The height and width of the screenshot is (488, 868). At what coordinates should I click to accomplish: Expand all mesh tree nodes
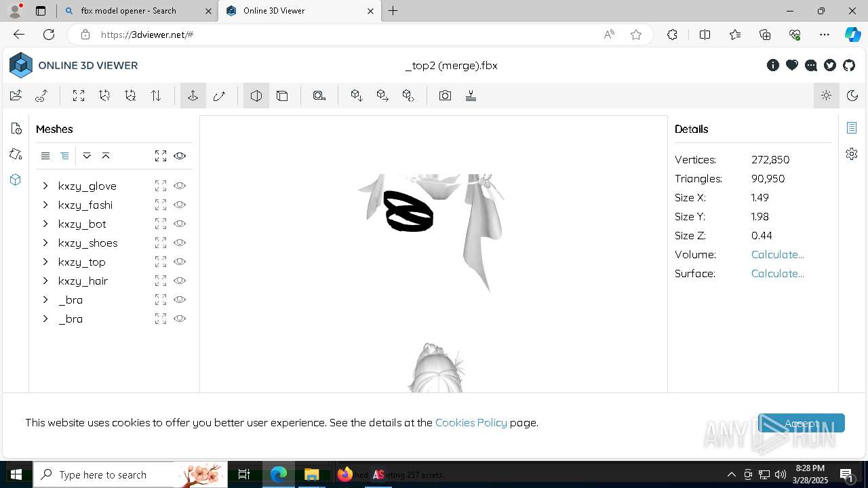87,156
